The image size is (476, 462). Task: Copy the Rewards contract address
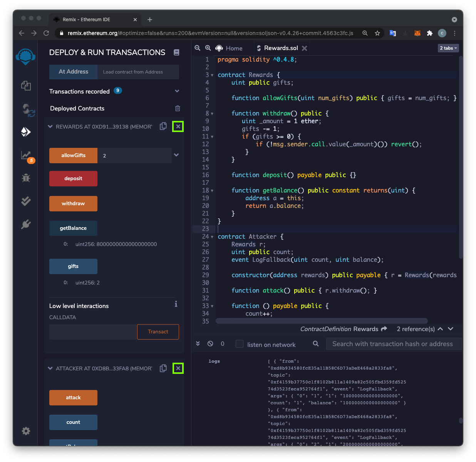163,126
